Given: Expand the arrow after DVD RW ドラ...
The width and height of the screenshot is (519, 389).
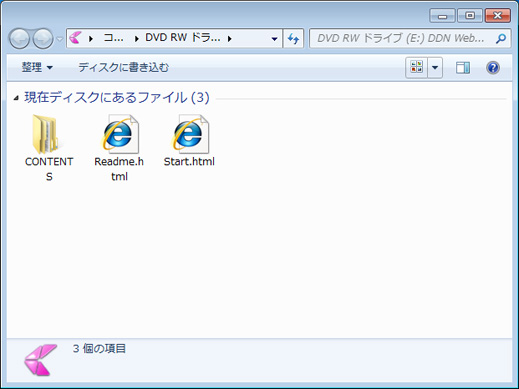Looking at the screenshot, I should click(230, 39).
